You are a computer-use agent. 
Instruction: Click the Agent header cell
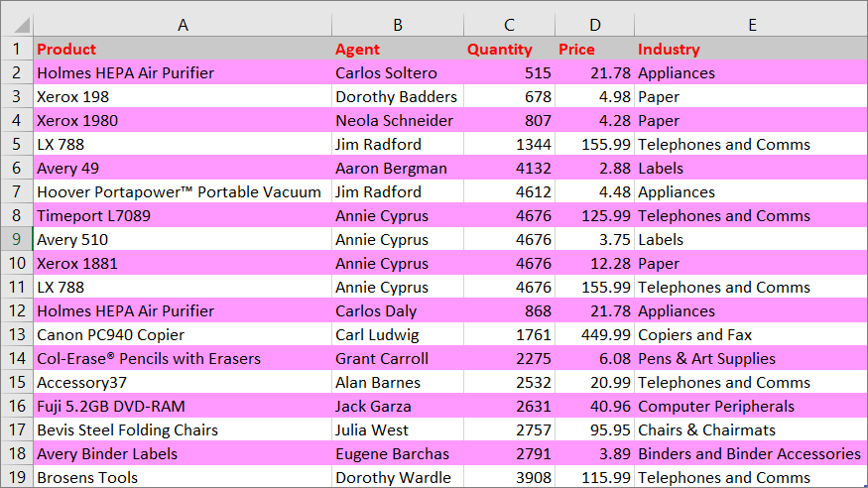398,49
